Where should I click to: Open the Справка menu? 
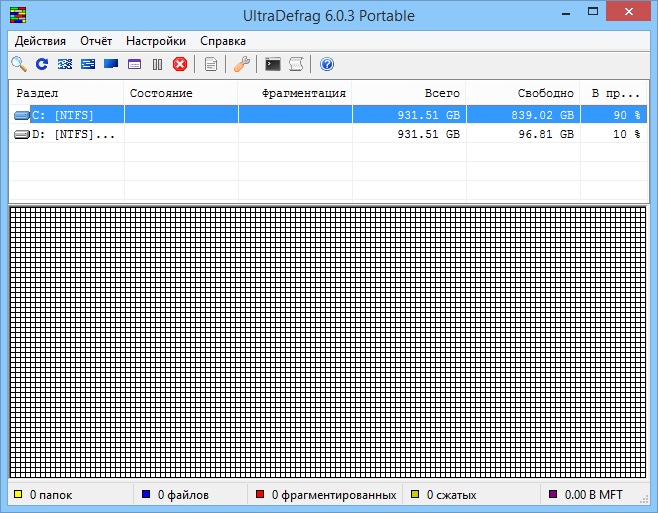click(x=223, y=41)
